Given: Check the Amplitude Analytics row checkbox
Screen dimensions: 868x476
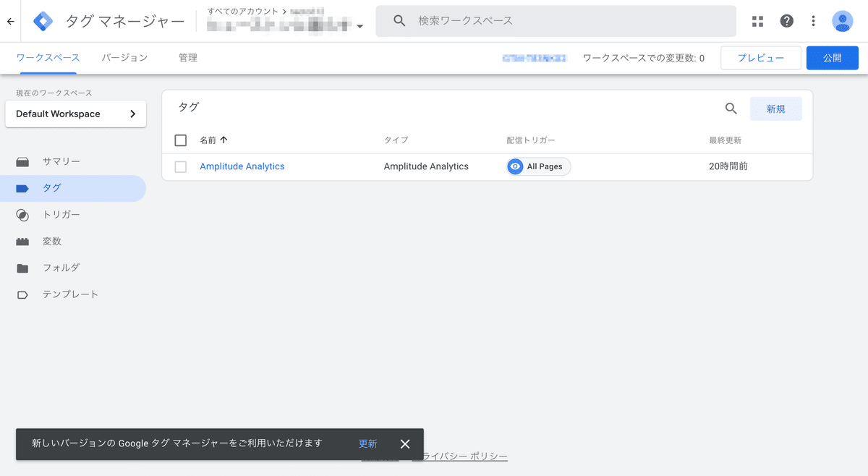Looking at the screenshot, I should (181, 166).
